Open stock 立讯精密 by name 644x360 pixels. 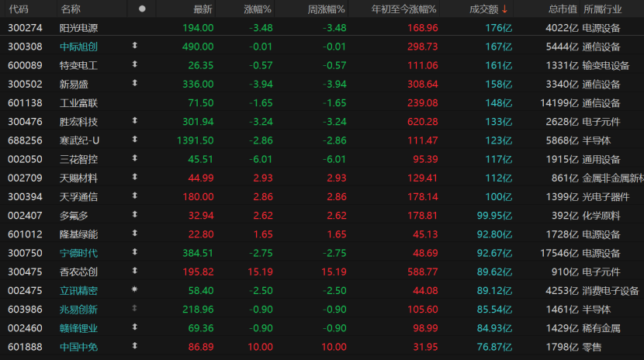(78, 291)
